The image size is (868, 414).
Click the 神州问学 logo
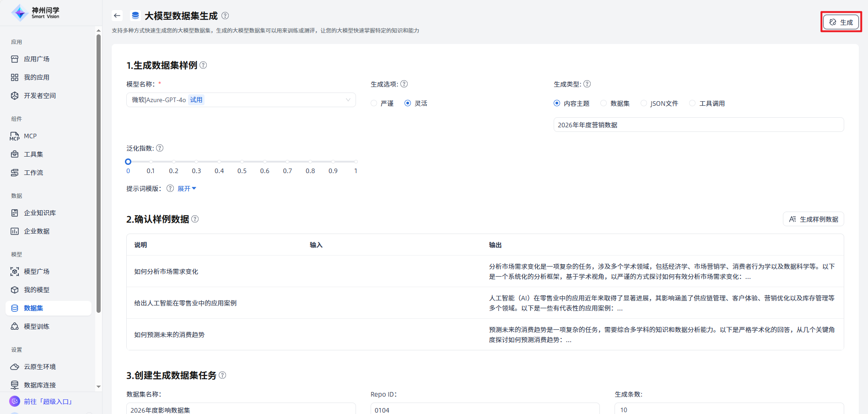36,13
